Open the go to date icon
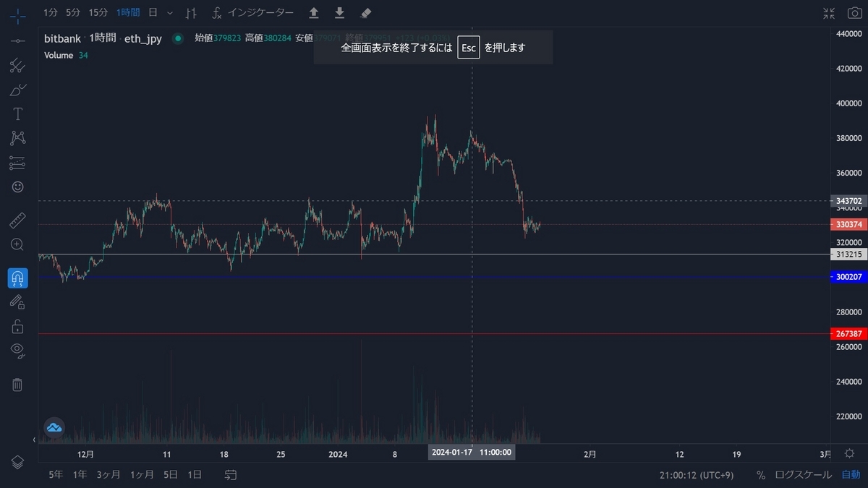This screenshot has width=868, height=488. click(231, 475)
